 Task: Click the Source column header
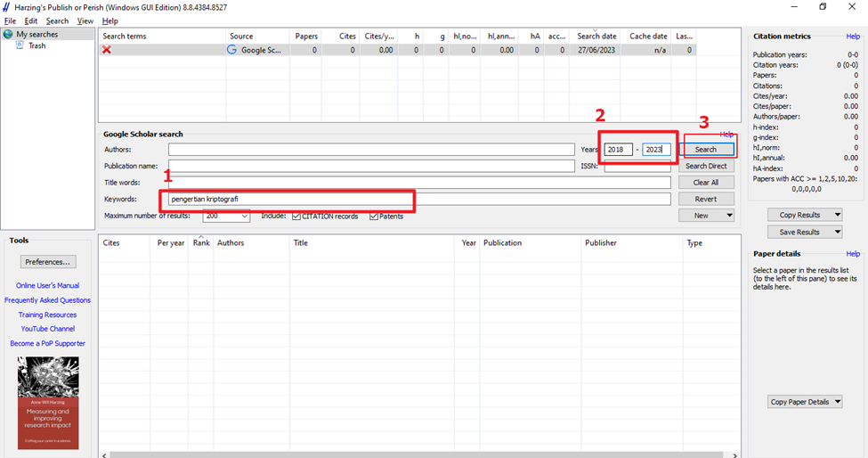coord(257,36)
